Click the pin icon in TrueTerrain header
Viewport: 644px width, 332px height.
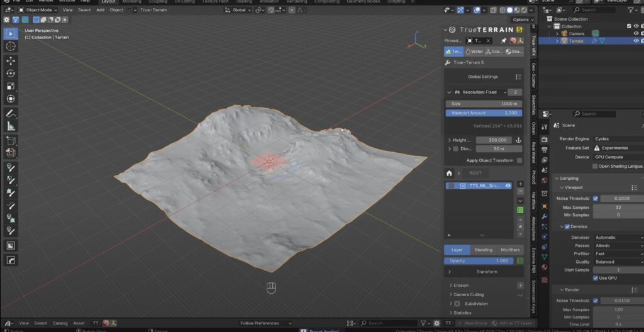pos(504,41)
